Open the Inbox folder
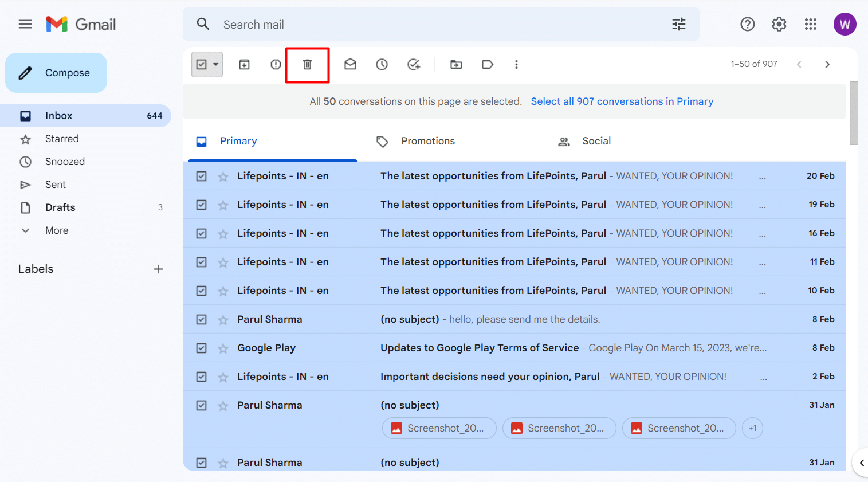The image size is (868, 482). coord(86,116)
